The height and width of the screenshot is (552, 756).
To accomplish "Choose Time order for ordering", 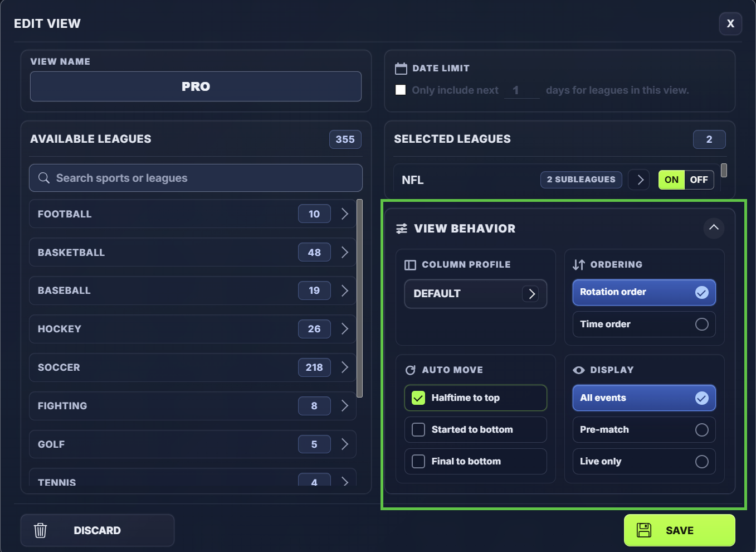I will pyautogui.click(x=644, y=324).
